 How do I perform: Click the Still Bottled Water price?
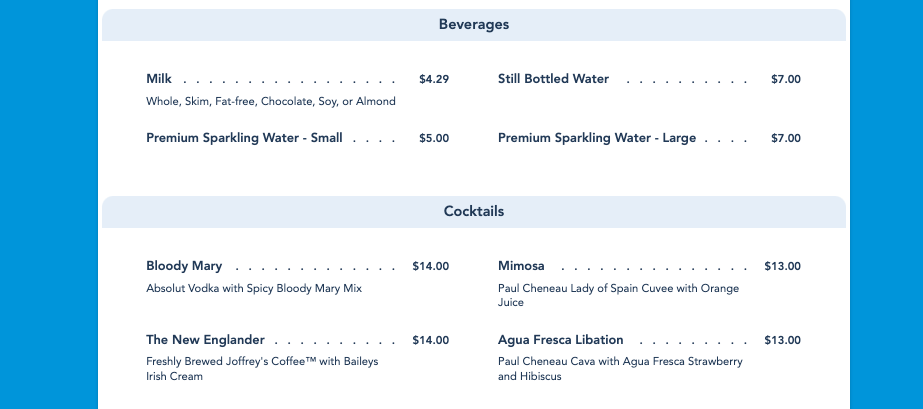786,79
